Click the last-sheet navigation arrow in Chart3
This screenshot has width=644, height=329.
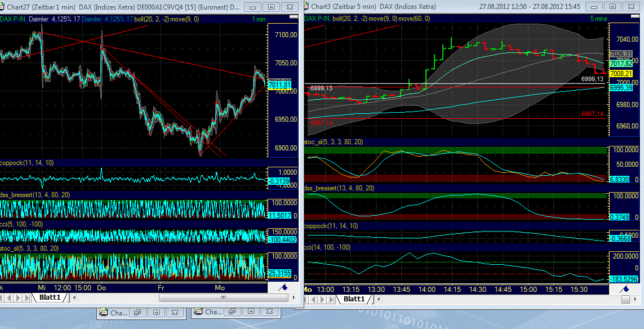(331, 299)
